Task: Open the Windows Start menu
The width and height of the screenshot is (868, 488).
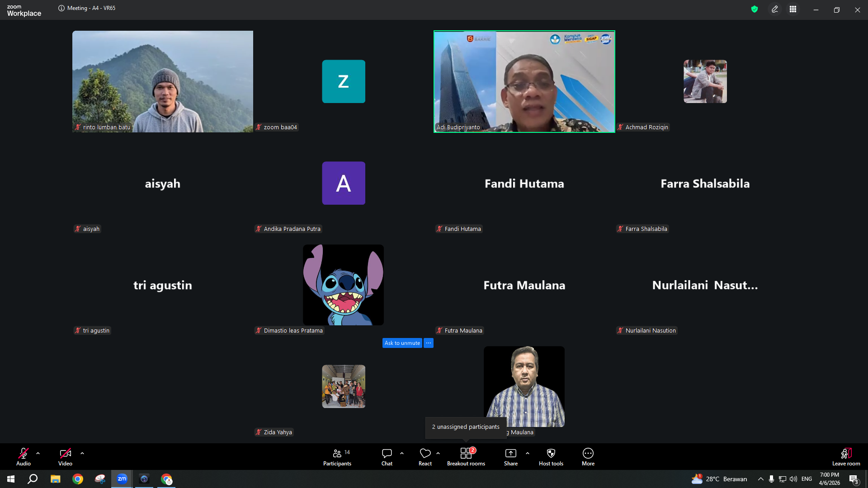Action: [11, 479]
